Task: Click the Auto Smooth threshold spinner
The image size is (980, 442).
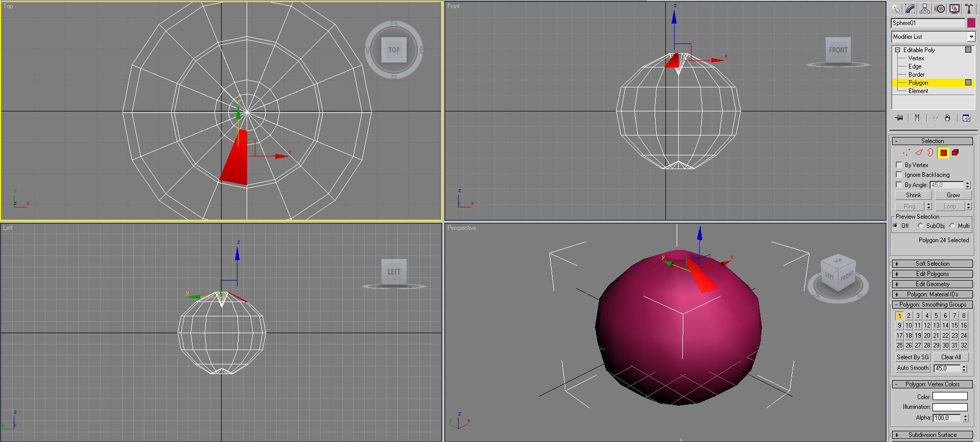Action: pyautogui.click(x=964, y=368)
